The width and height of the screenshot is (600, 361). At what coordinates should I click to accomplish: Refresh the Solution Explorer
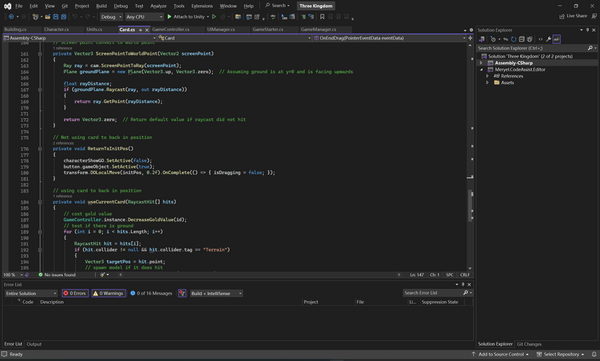point(514,39)
